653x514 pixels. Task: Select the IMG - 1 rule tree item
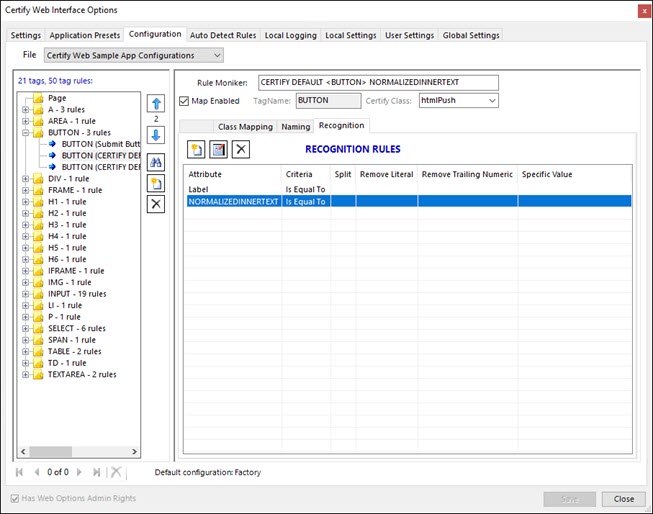[x=70, y=282]
